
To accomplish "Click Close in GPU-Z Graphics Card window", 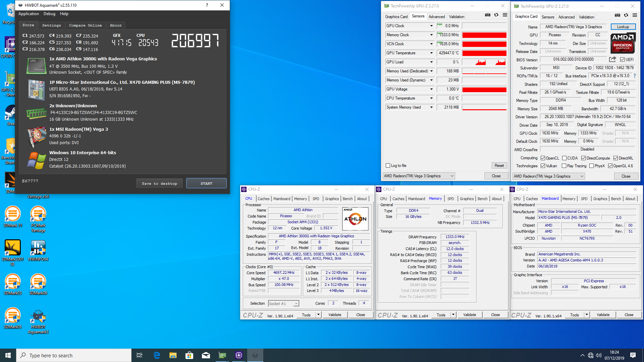I will pyautogui.click(x=626, y=176).
